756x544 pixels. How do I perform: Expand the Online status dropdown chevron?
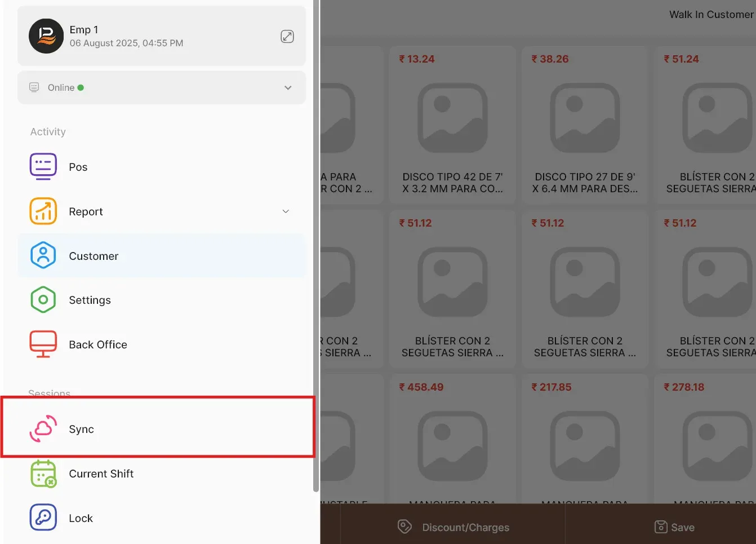tap(288, 88)
